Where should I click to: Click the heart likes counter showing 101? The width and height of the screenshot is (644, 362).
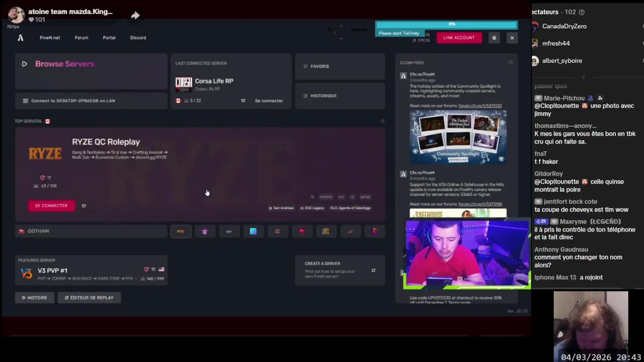point(37,20)
